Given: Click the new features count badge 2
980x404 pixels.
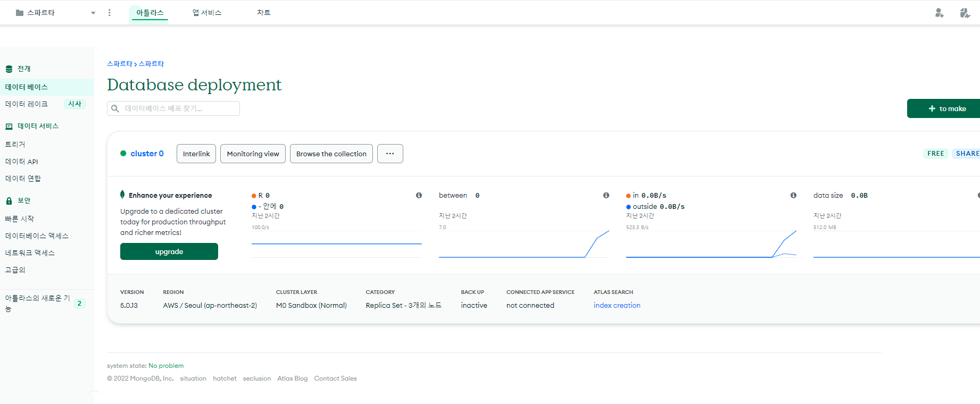Looking at the screenshot, I should pyautogui.click(x=79, y=304).
